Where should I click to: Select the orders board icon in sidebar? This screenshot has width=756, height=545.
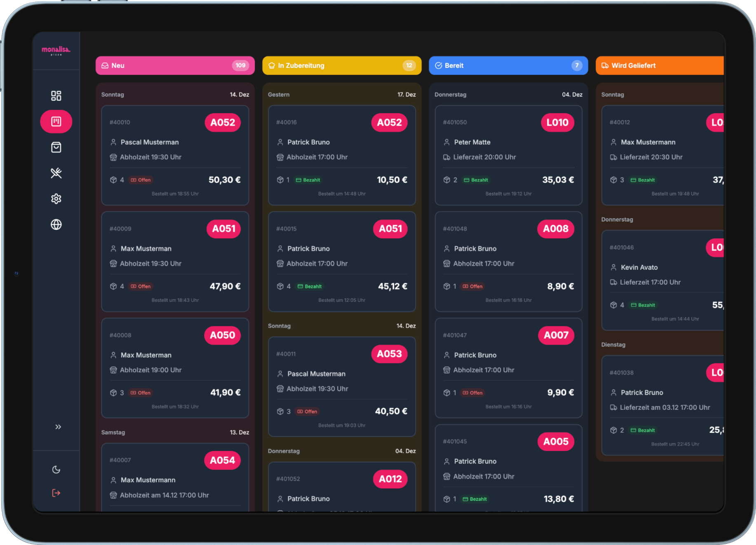(56, 122)
